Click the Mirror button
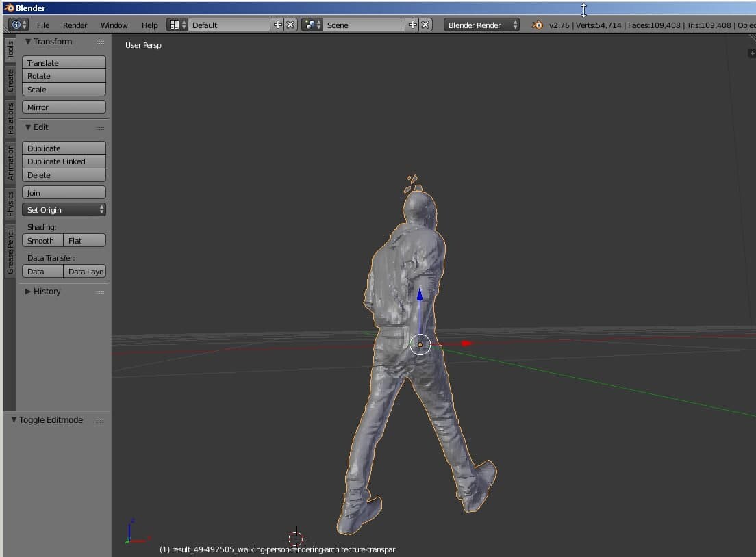756x557 pixels. (x=64, y=107)
